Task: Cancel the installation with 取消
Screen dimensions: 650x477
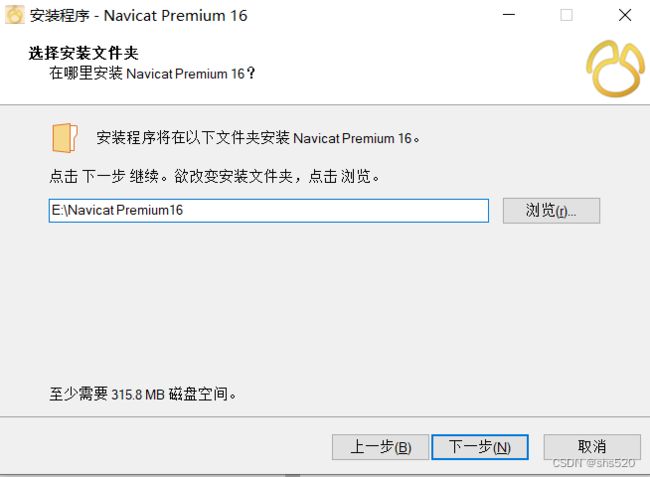Action: pyautogui.click(x=592, y=447)
